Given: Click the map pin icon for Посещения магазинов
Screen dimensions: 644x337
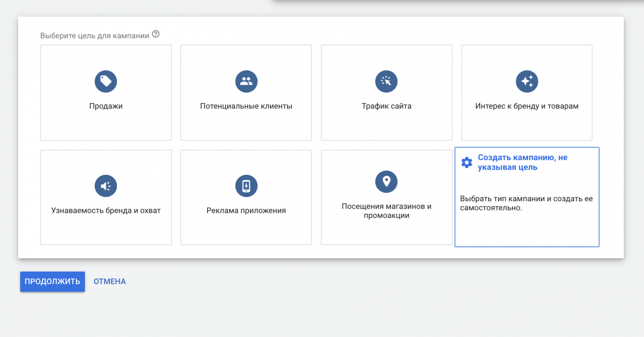Looking at the screenshot, I should click(386, 181).
